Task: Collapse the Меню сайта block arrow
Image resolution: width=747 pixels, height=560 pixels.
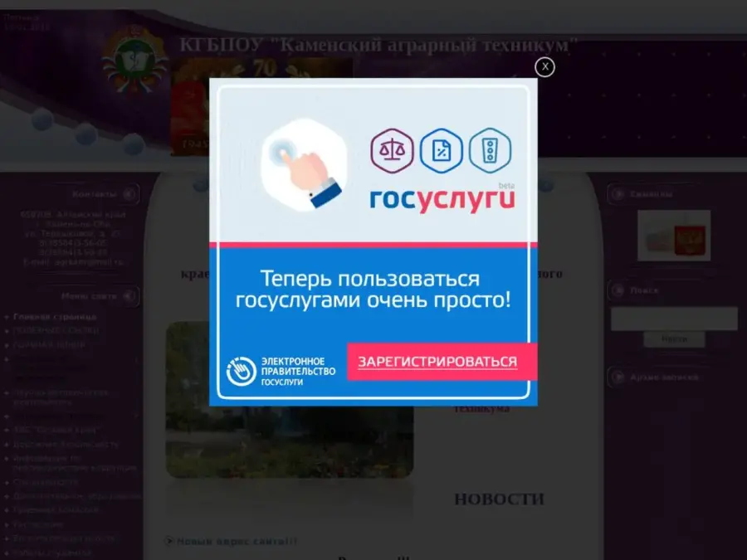Action: click(129, 296)
